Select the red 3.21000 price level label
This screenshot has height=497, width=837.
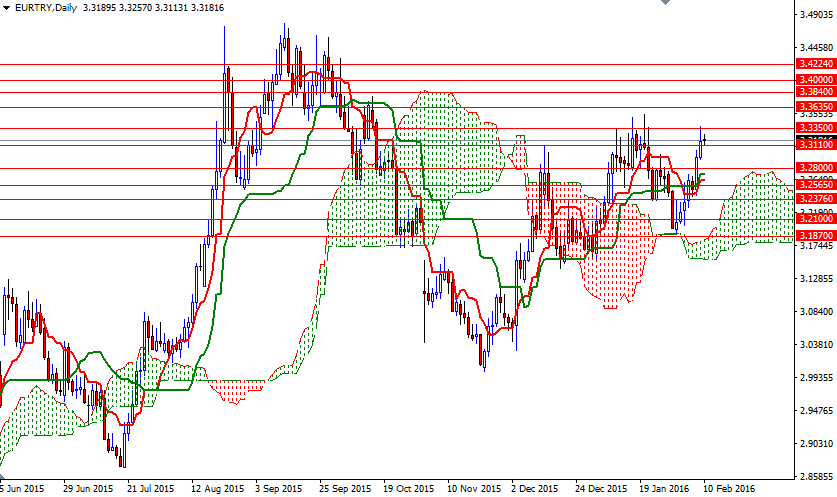pos(815,219)
